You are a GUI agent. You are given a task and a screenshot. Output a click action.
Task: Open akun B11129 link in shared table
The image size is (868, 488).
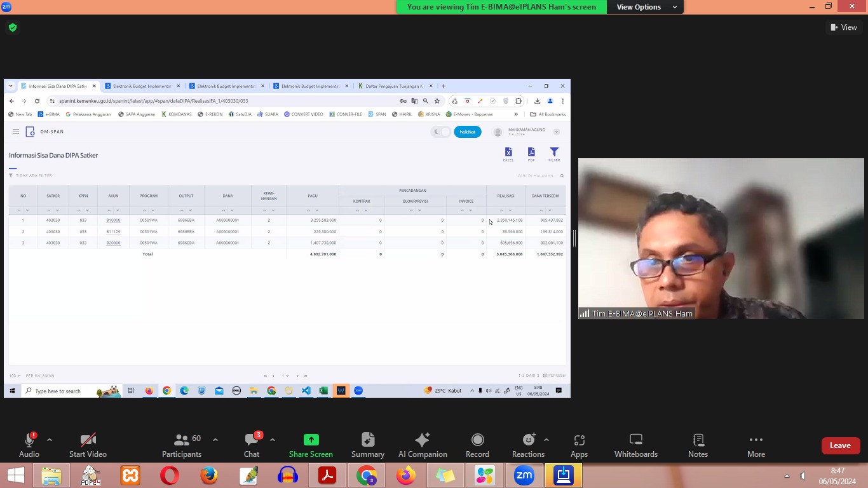113,232
